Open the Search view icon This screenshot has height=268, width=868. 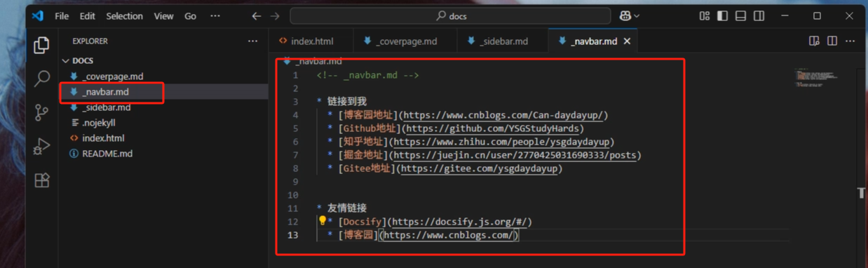(41, 79)
